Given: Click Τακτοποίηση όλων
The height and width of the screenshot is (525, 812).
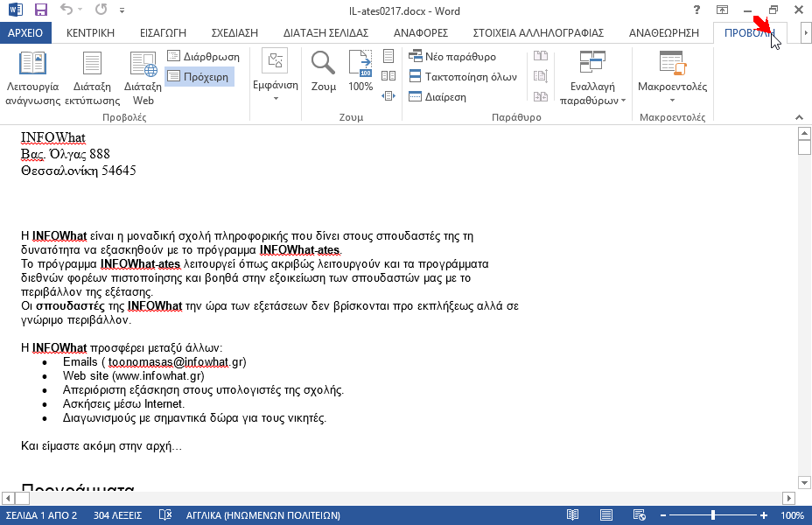Looking at the screenshot, I should click(463, 77).
